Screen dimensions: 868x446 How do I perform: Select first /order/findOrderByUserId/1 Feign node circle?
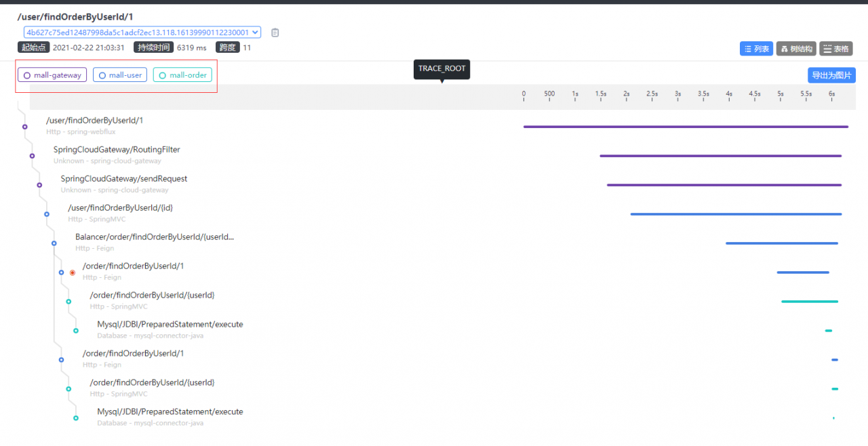(61, 272)
